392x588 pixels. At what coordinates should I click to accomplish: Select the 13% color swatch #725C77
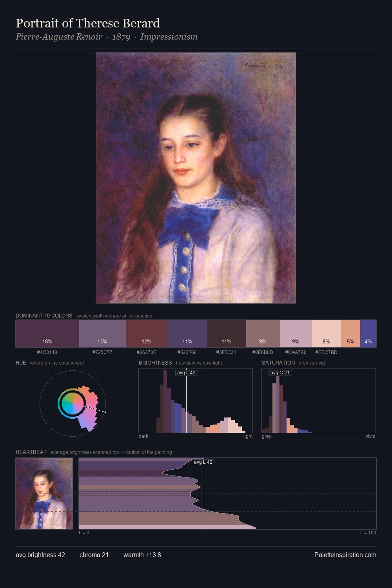point(102,334)
